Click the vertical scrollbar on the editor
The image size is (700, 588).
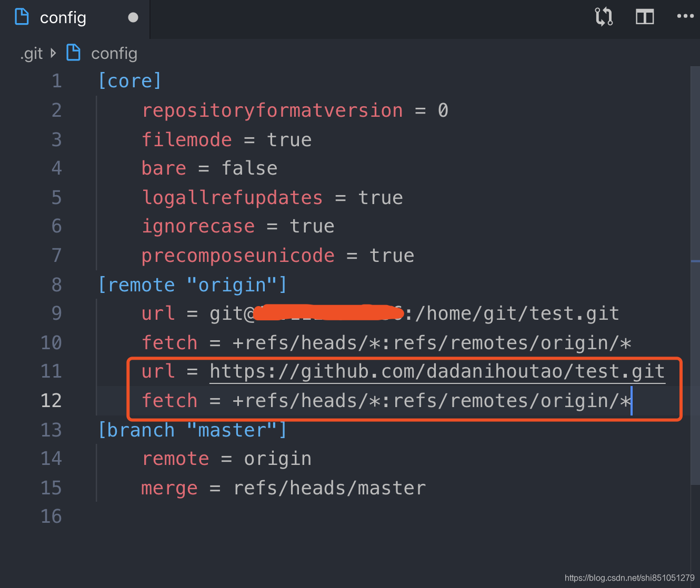695,276
